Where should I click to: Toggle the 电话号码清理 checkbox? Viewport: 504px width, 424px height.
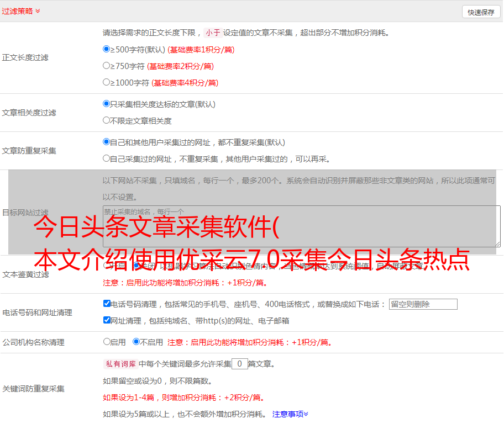point(107,304)
